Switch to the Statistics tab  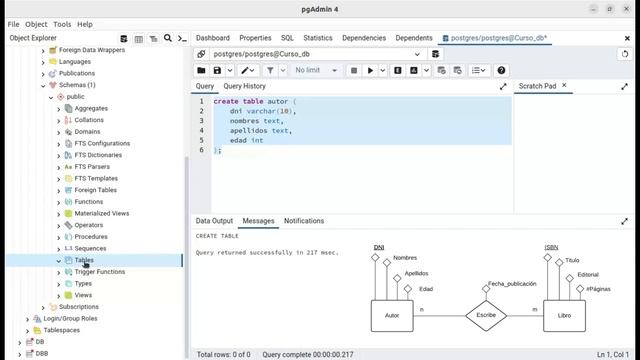click(318, 38)
